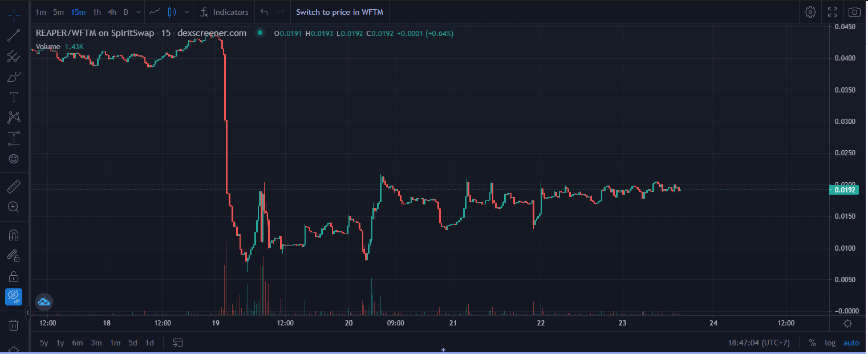Open the compare symbols chart icon
The image size is (868, 354).
[155, 12]
